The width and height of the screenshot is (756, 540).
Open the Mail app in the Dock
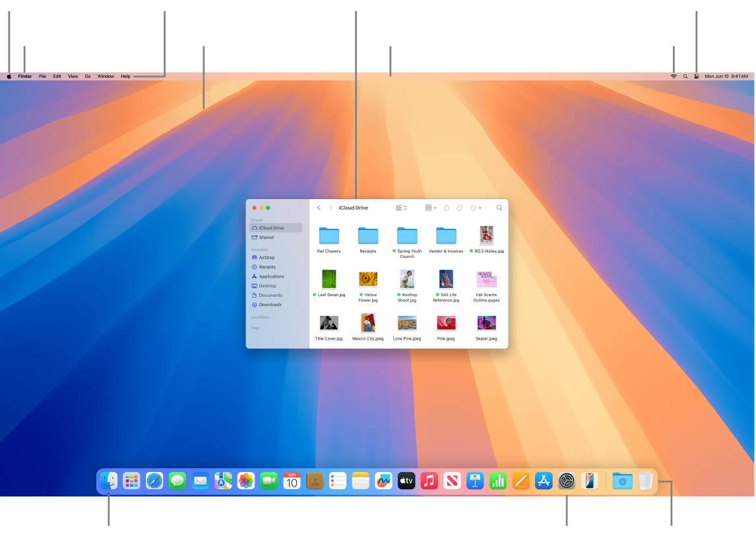(200, 481)
